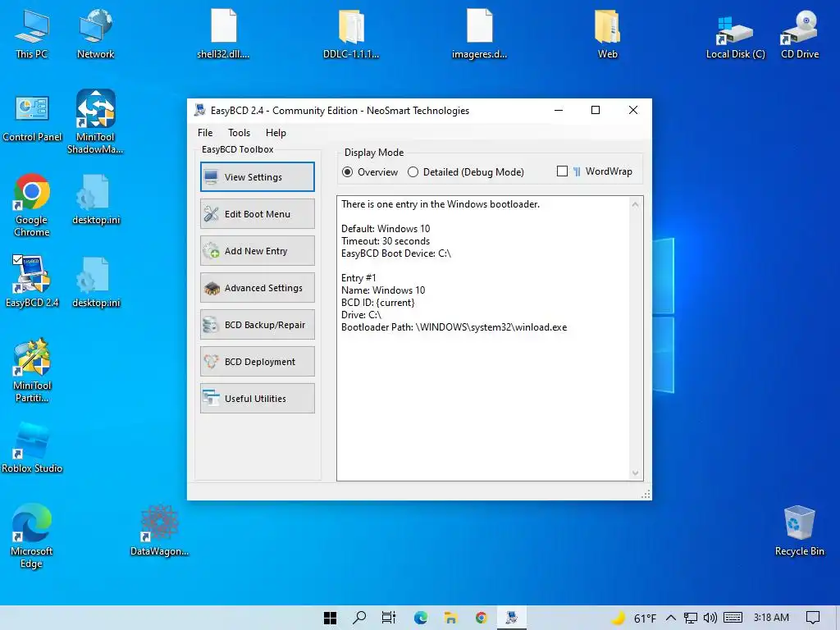Open the Help menu
The width and height of the screenshot is (840, 630).
(276, 133)
